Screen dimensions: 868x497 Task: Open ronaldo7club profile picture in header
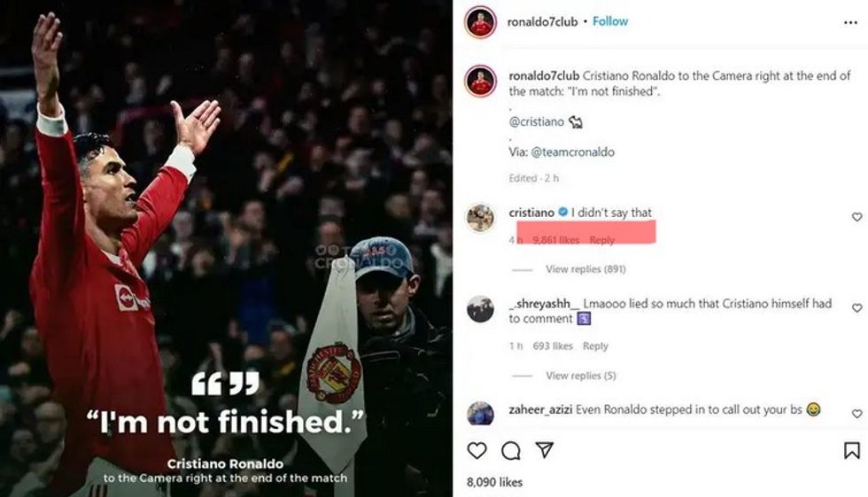(x=480, y=22)
